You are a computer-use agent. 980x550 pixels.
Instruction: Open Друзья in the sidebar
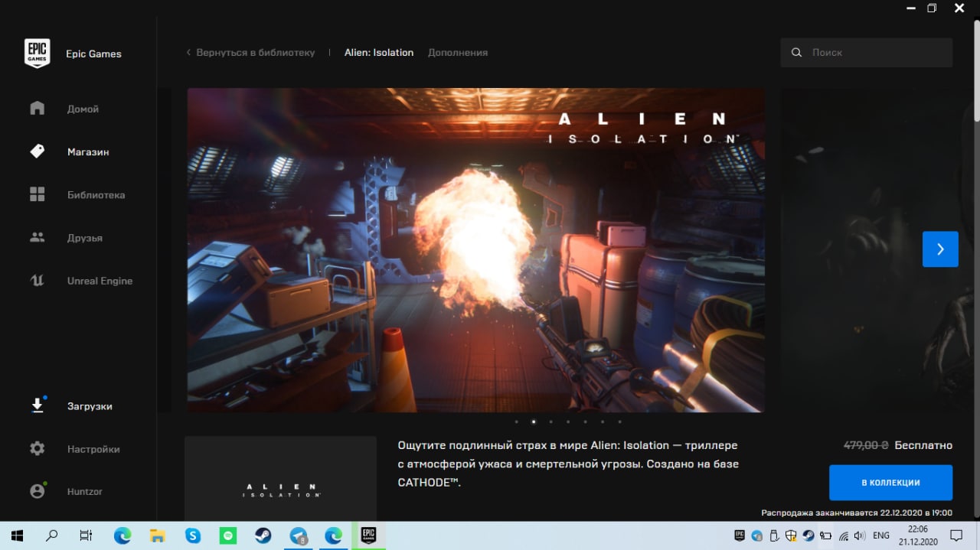85,238
